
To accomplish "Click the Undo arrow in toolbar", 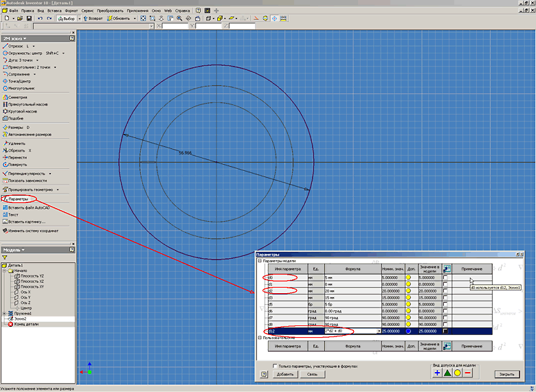I will [x=41, y=19].
